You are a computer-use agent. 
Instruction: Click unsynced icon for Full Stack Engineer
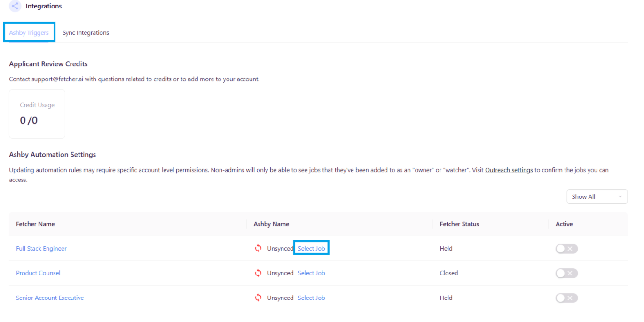pyautogui.click(x=258, y=248)
